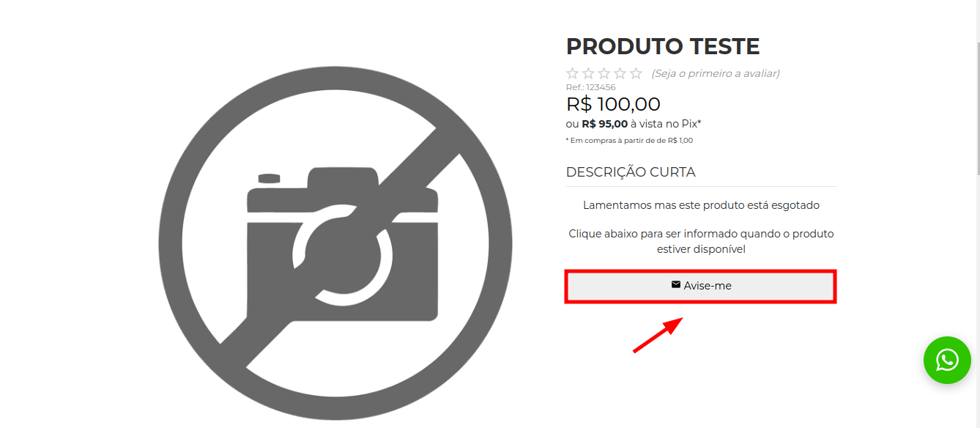Open the WhatsApp chat bubble
This screenshot has width=980, height=428.
pyautogui.click(x=947, y=360)
